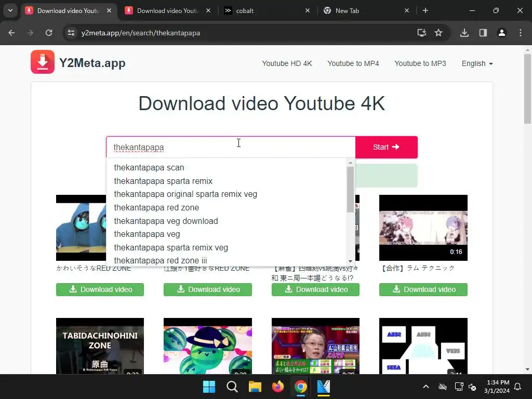The width and height of the screenshot is (532, 399).
Task: Open the tab search chevron
Action: (x=10, y=10)
